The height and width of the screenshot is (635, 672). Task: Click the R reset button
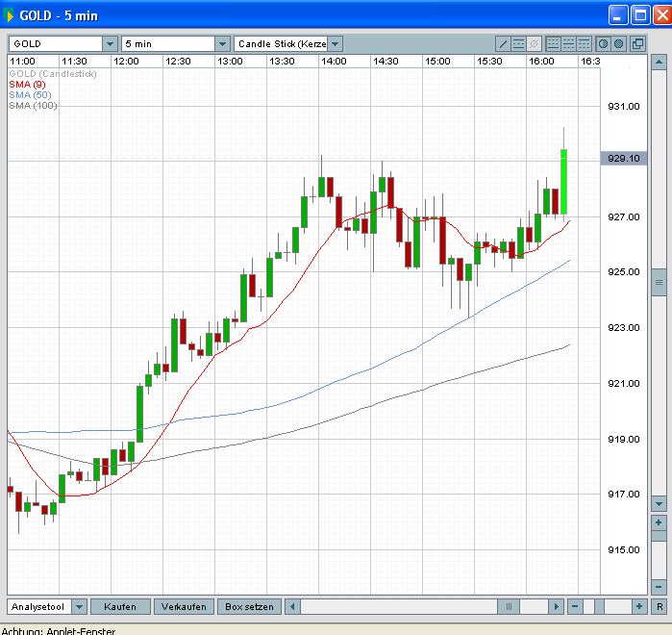pos(660,607)
